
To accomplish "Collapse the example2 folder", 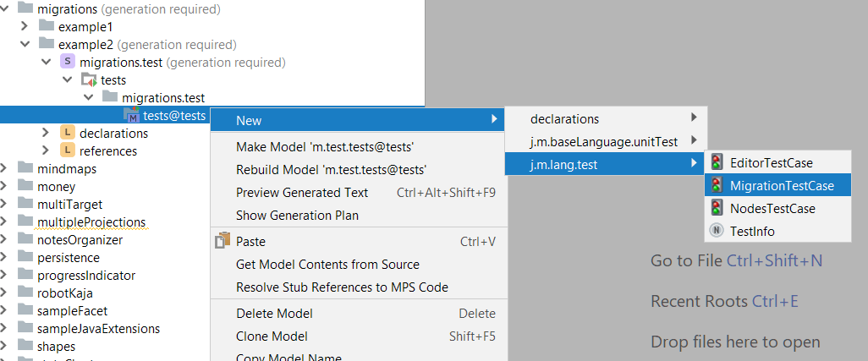I will (x=25, y=45).
